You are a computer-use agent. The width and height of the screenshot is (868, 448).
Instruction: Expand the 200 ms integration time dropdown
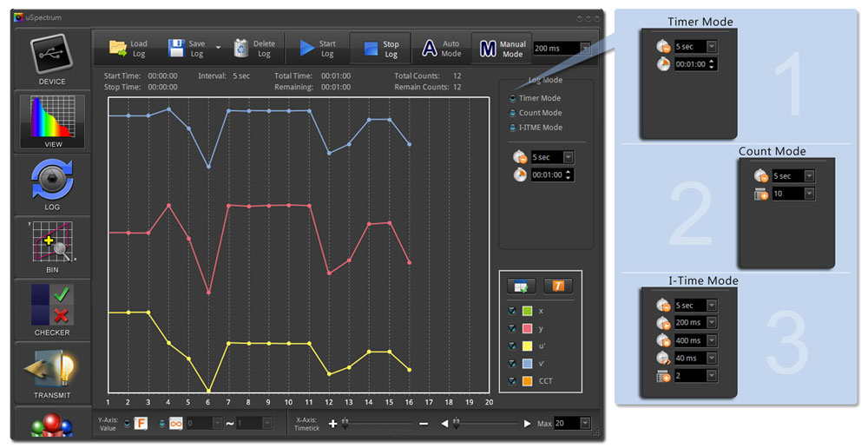[x=585, y=49]
